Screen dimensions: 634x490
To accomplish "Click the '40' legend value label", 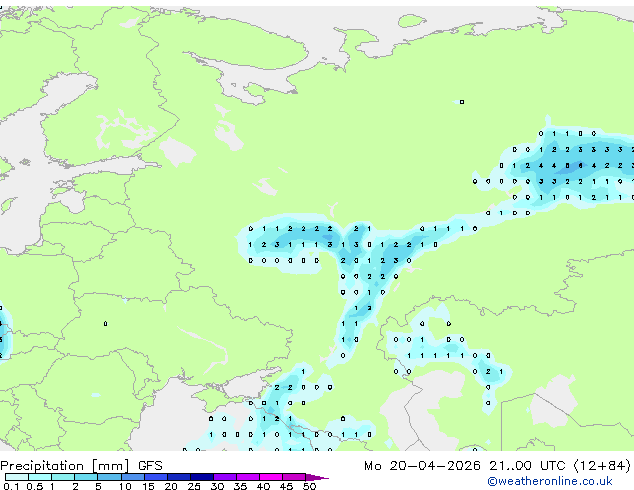I will 264,486.
